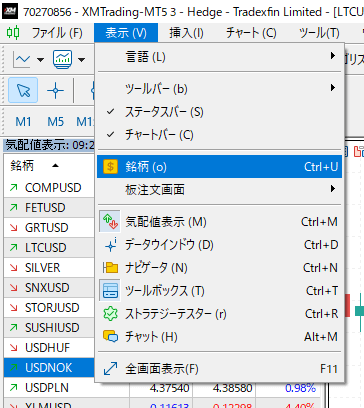Select FETUSD symbol row
The width and height of the screenshot is (364, 408).
point(49,208)
